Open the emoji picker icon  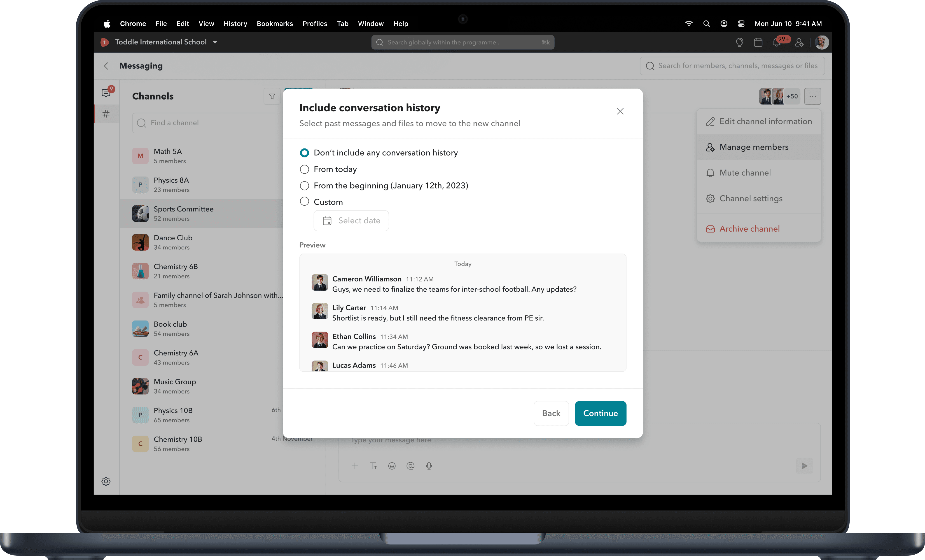coord(392,466)
